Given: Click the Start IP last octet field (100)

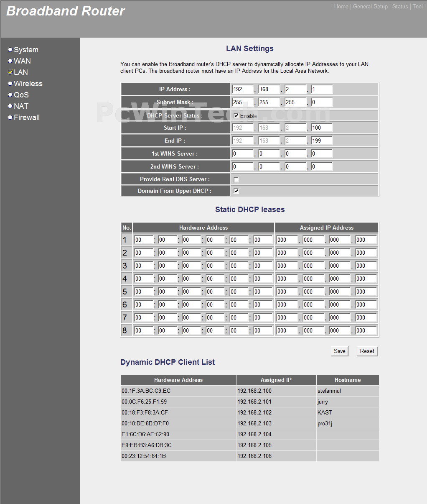Looking at the screenshot, I should (x=322, y=128).
